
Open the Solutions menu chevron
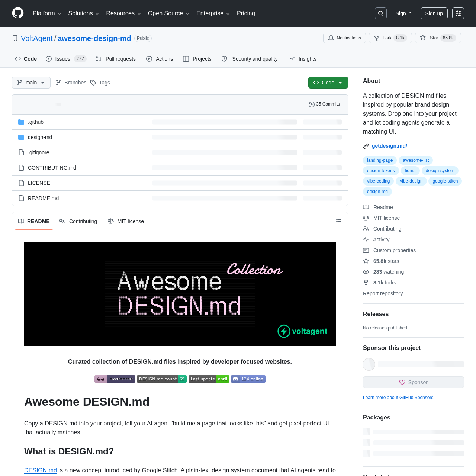(97, 13)
